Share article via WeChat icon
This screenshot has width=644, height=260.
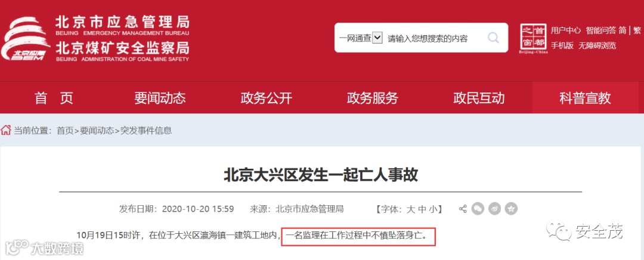[477, 209]
